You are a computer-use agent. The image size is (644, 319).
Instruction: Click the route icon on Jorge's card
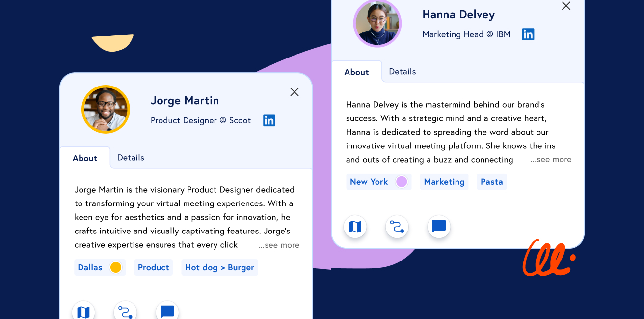[125, 312]
